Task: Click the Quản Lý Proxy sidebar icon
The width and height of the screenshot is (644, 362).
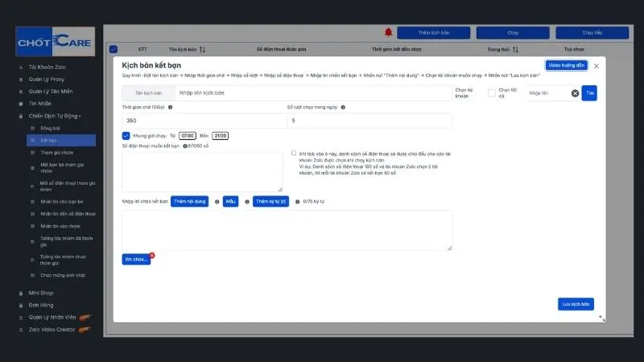Action: tap(21, 79)
